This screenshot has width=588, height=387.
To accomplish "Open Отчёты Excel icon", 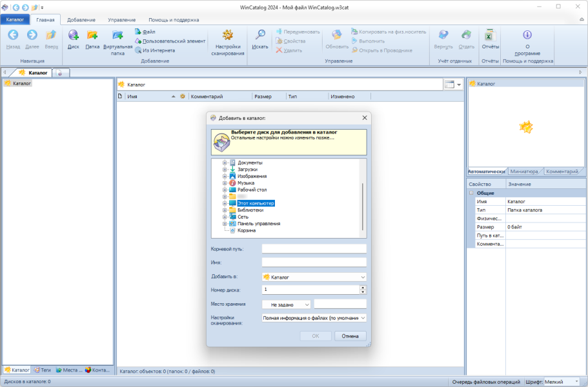I will [490, 35].
